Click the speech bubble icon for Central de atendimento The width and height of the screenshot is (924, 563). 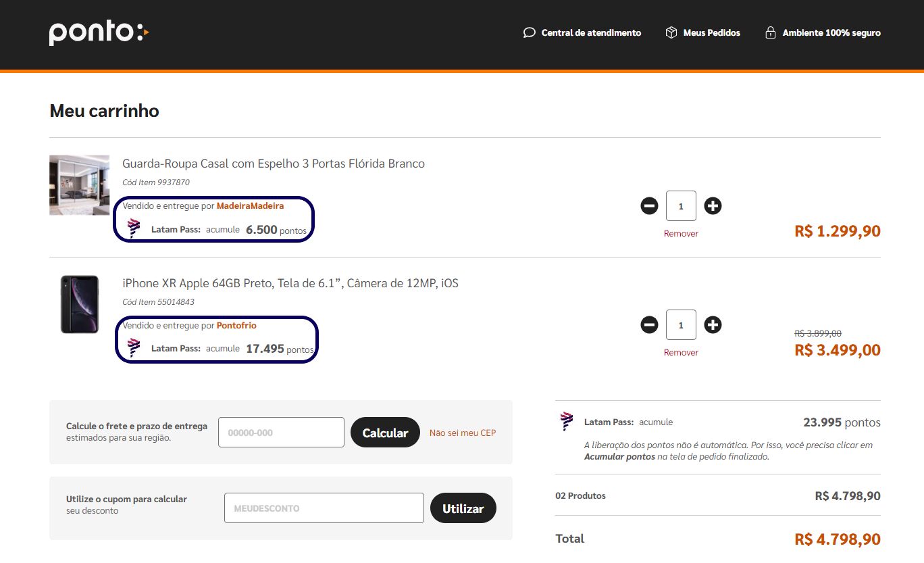click(530, 32)
